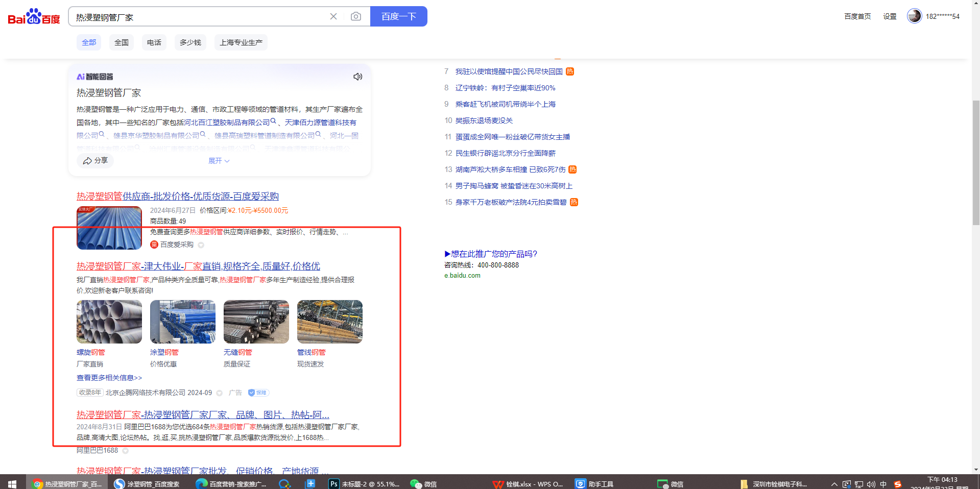Screen dimensions: 980x489
Task: Select the 多少钱 filter tab
Action: [x=190, y=42]
